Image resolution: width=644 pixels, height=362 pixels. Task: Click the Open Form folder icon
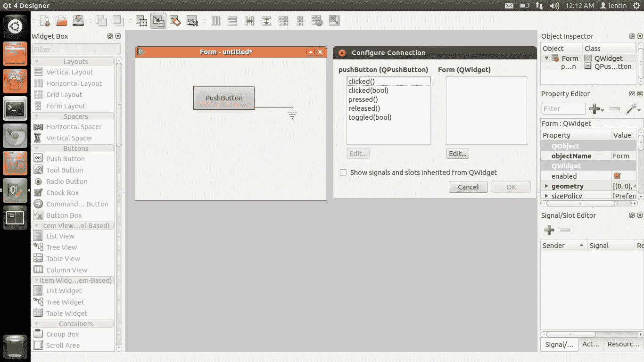click(x=61, y=21)
